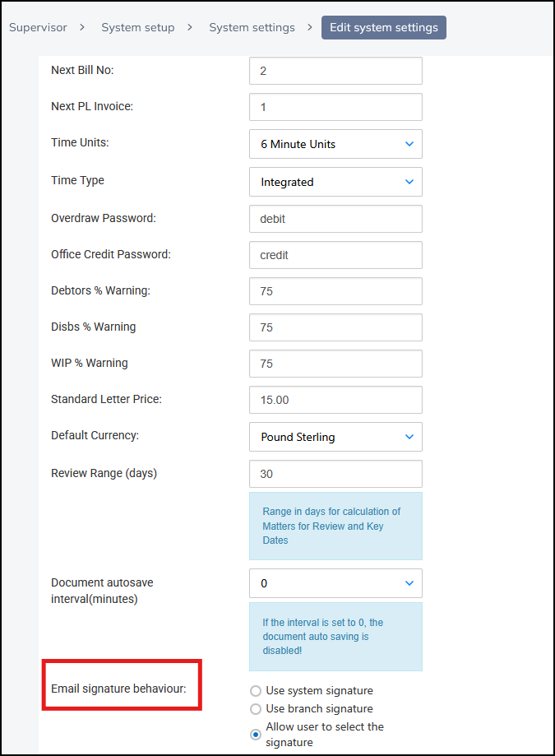Focus the Next PL Invoice field
Screen dimensions: 555x756
(335, 107)
